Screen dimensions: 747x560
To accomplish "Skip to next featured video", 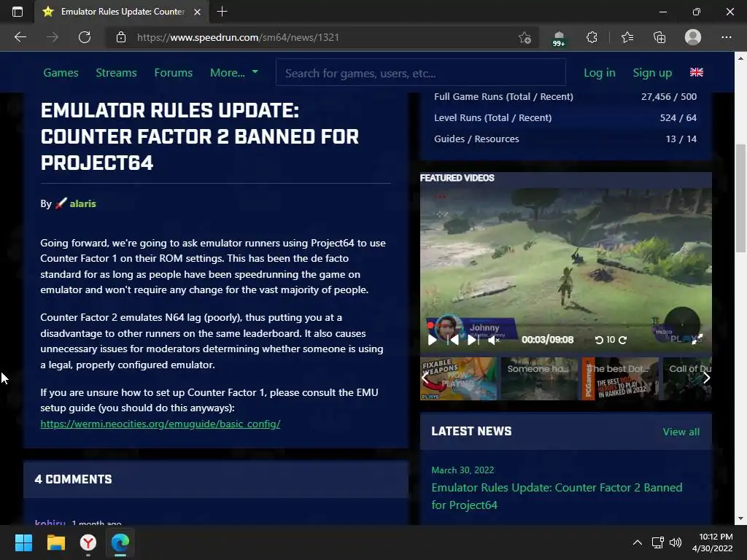I will pos(473,340).
